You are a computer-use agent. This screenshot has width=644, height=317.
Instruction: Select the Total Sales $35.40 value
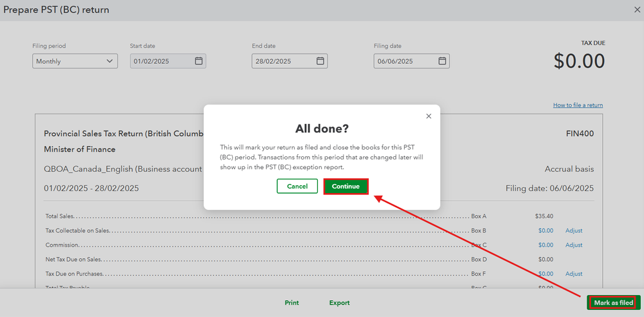tap(544, 216)
